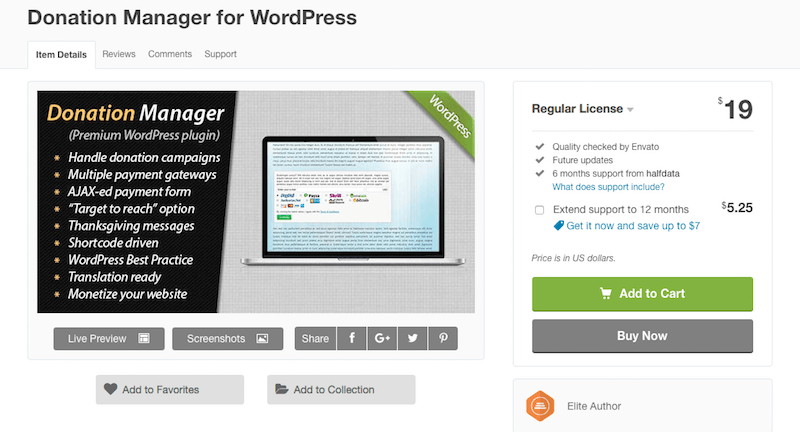Click the 'Elite Author' text
Image resolution: width=800 pixels, height=432 pixels.
[x=594, y=406]
